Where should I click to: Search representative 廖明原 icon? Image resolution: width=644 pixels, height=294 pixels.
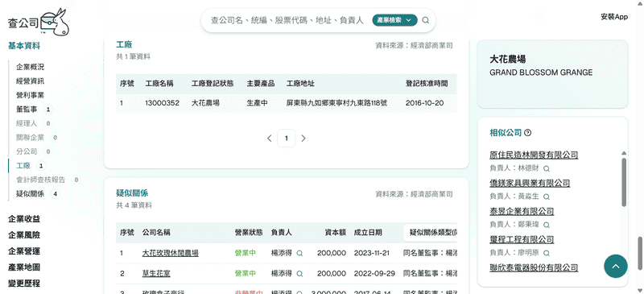(547, 253)
